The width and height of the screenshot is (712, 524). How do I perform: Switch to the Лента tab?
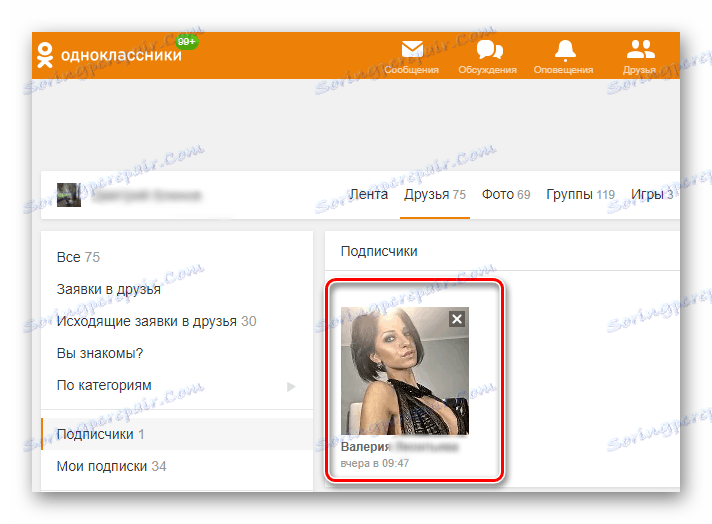[x=368, y=194]
